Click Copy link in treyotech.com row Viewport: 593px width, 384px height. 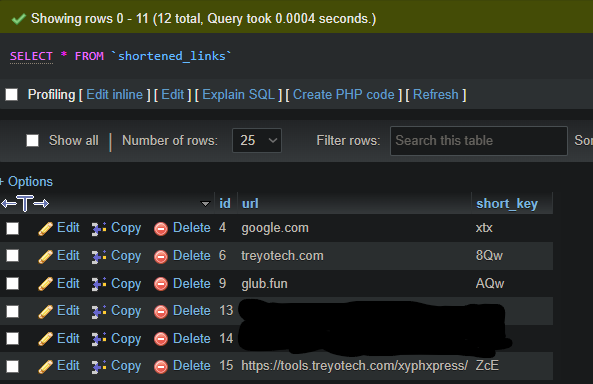pyautogui.click(x=126, y=256)
